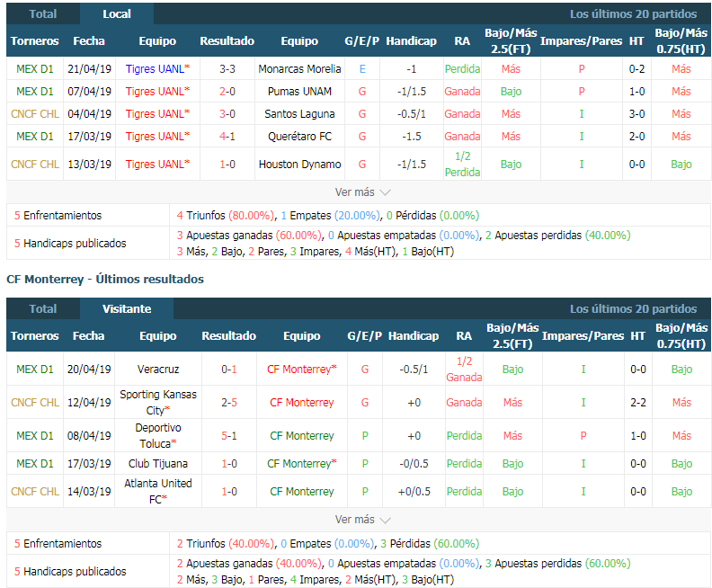Image resolution: width=712 pixels, height=588 pixels.
Task: Open Deportivo Toluca team link
Action: (158, 435)
